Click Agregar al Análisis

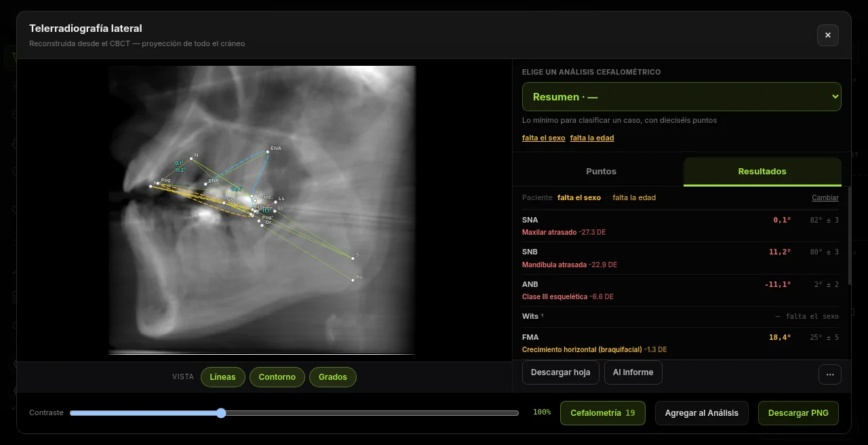[702, 413]
